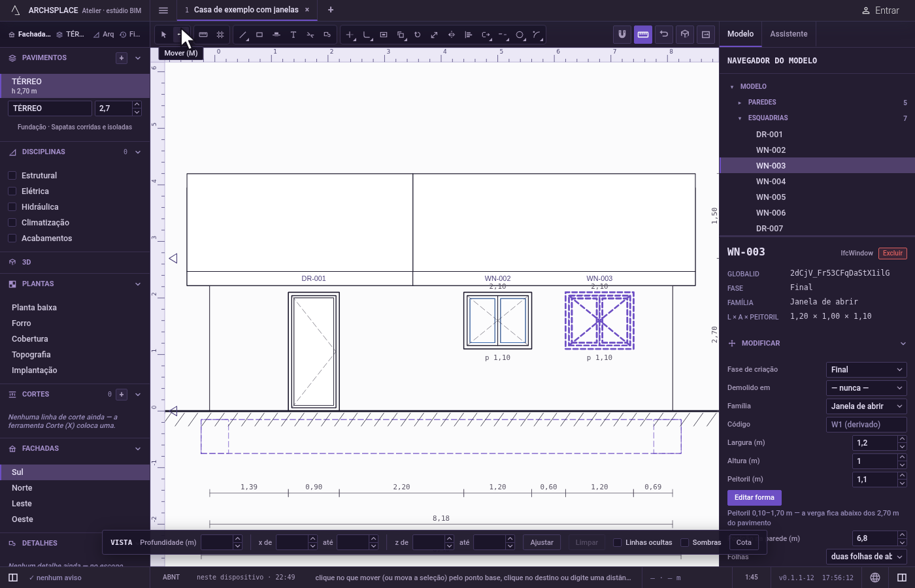
Task: Click the undo arrow button
Action: [664, 34]
